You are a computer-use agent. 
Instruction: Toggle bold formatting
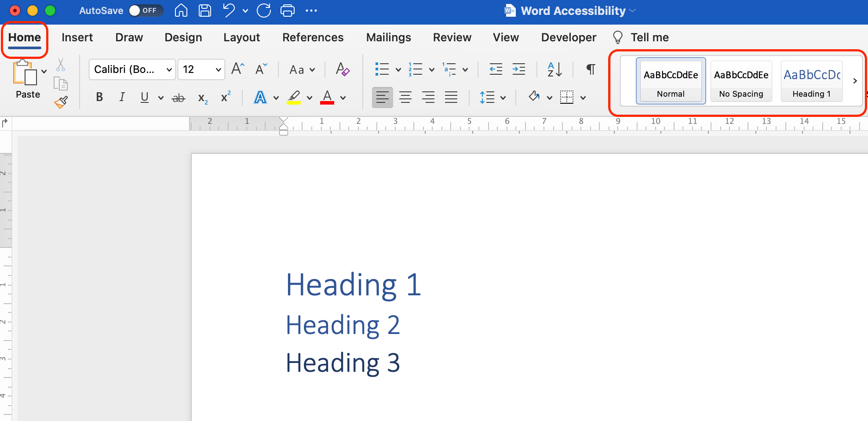click(x=99, y=97)
